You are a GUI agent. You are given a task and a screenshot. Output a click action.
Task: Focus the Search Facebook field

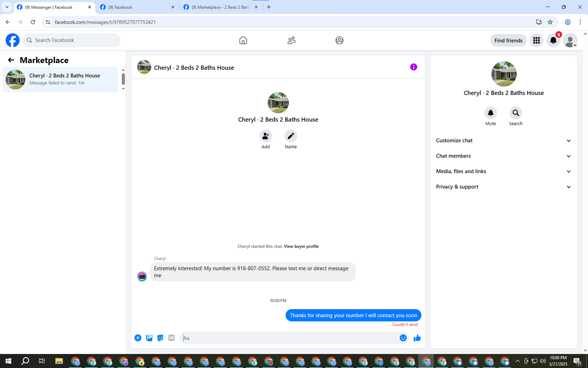72,40
